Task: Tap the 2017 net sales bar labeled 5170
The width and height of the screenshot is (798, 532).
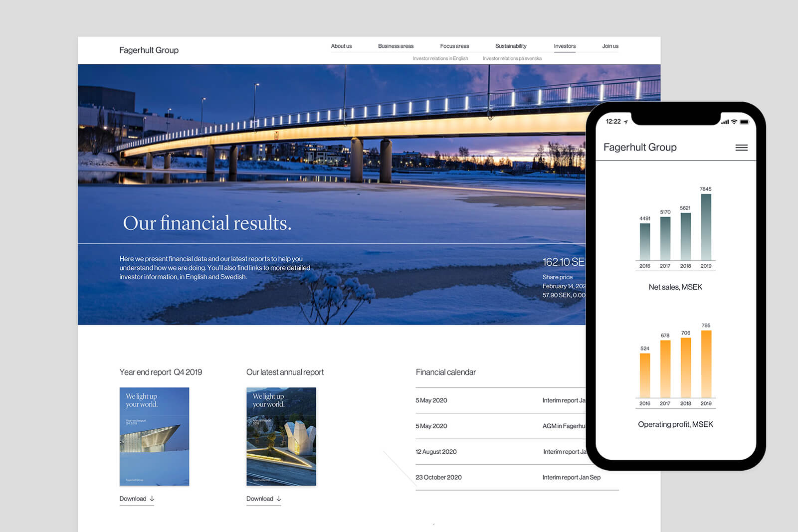Action: (665, 238)
